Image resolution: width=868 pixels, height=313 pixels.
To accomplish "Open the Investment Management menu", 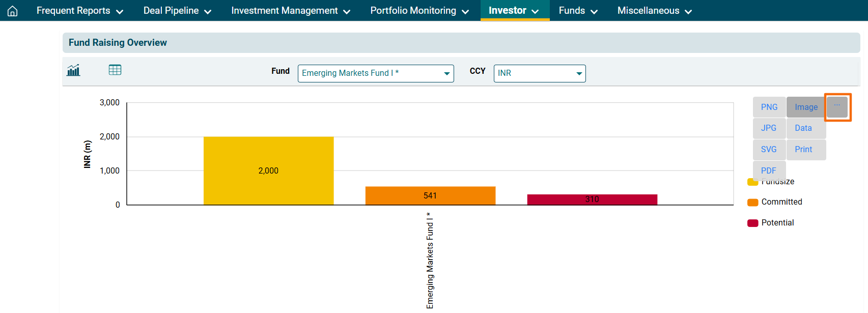I will [x=290, y=11].
